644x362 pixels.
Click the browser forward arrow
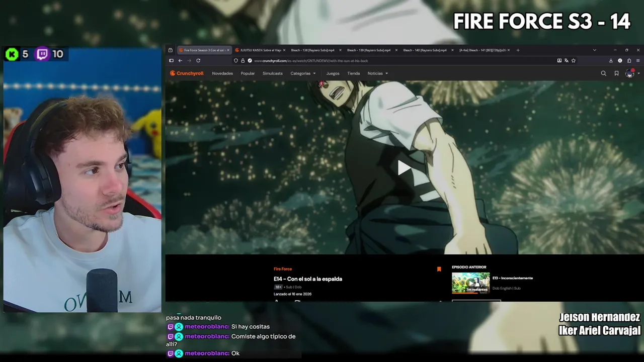point(189,60)
